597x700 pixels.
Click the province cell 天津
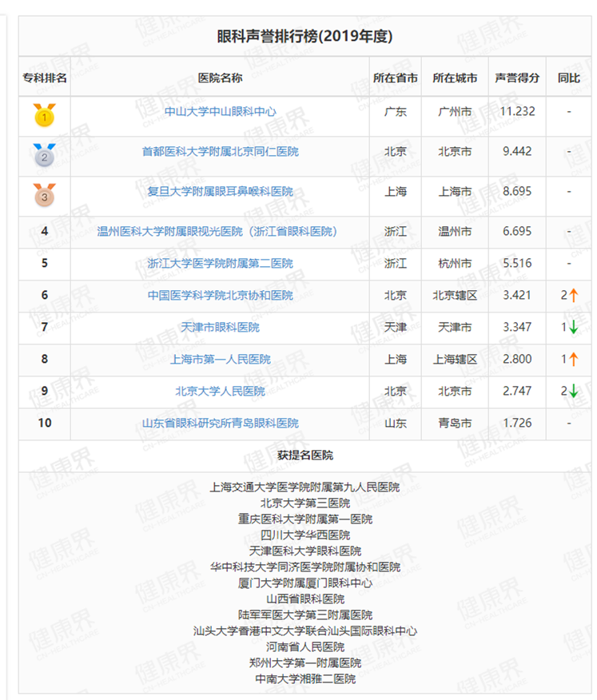pyautogui.click(x=396, y=328)
